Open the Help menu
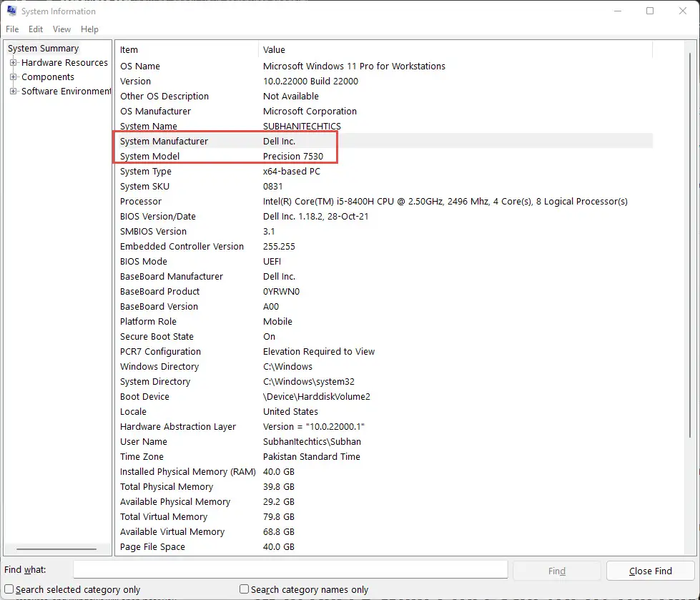The image size is (700, 600). (89, 29)
